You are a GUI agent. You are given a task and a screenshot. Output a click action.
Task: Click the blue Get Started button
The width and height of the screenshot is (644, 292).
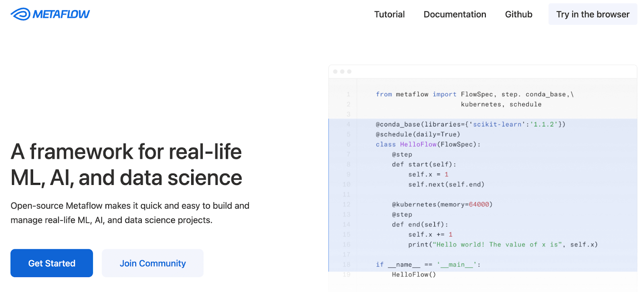(52, 263)
